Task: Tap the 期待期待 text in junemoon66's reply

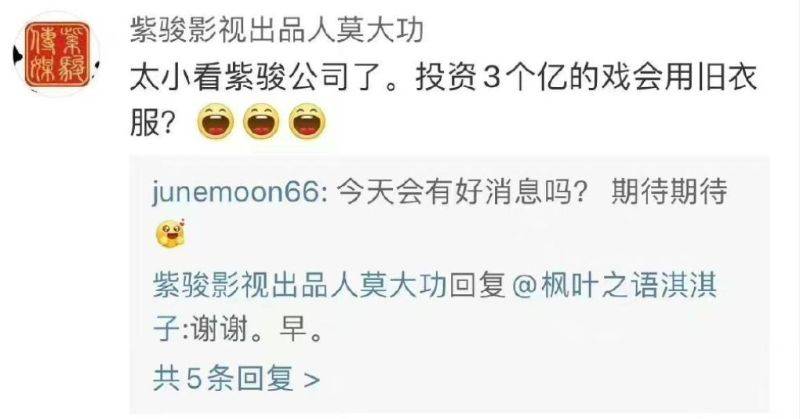Action: (x=669, y=192)
